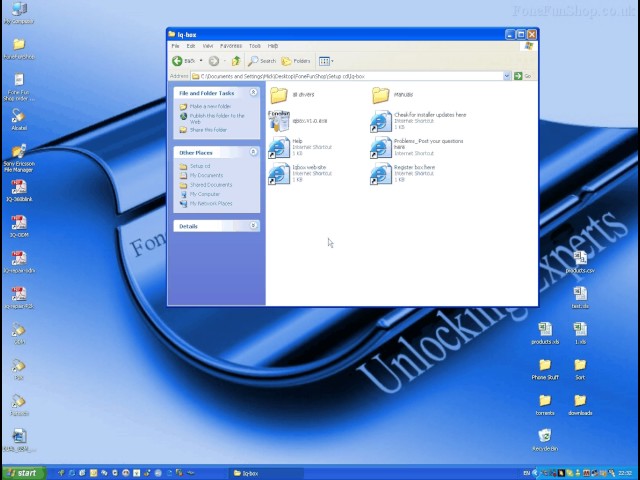Viewport: 640px width, 480px height.
Task: Open My Documents from Other Places
Action: 206,176
